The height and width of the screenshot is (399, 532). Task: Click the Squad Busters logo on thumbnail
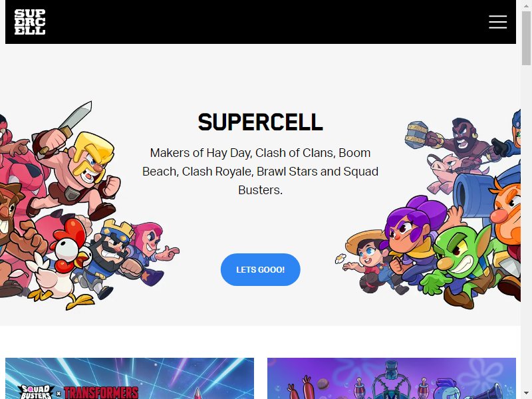36,392
